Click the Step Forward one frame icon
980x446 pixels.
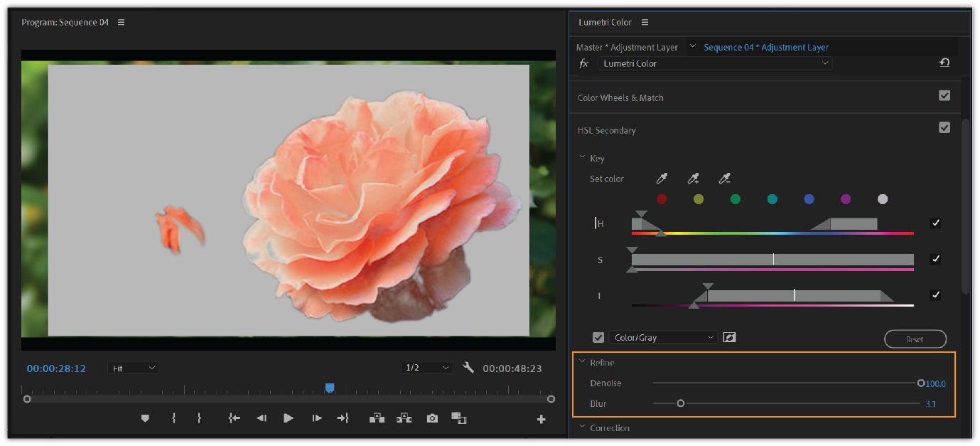[316, 418]
